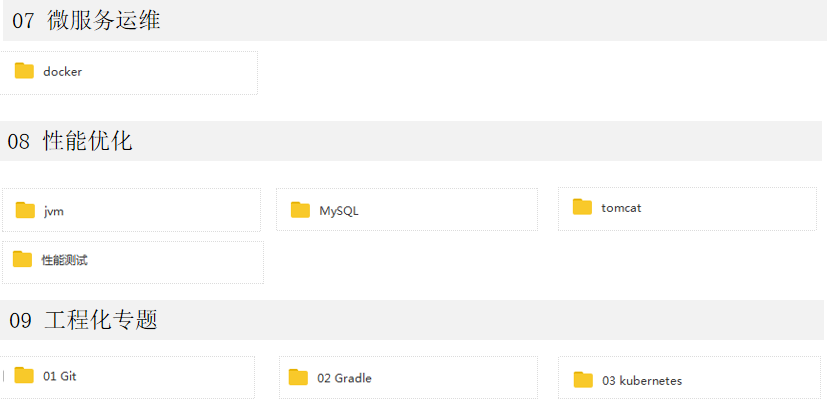Click empty area of tomcat card
Viewport: 840px width, 406px height.
pyautogui.click(x=740, y=208)
